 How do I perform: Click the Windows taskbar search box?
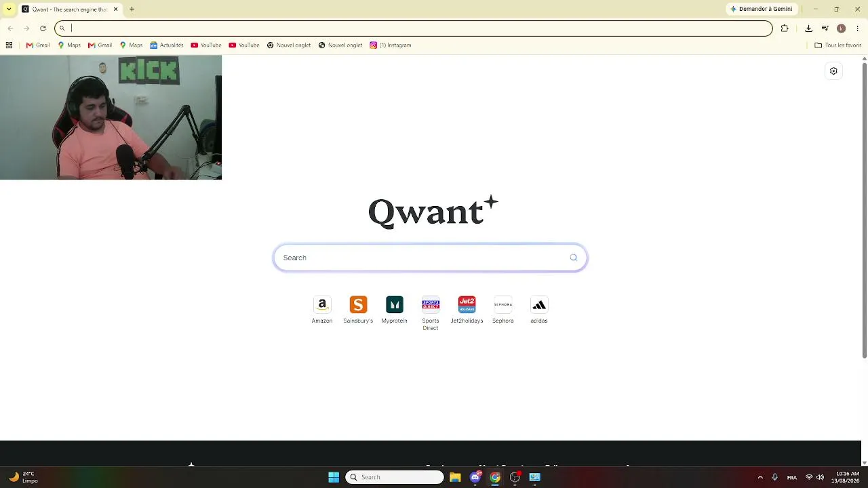point(395,477)
